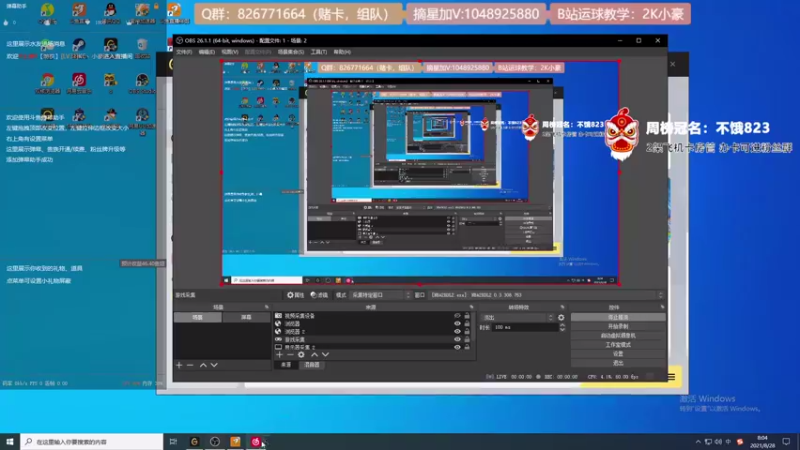
Task: Open the 文件(F) menu in OBS
Action: [x=184, y=52]
